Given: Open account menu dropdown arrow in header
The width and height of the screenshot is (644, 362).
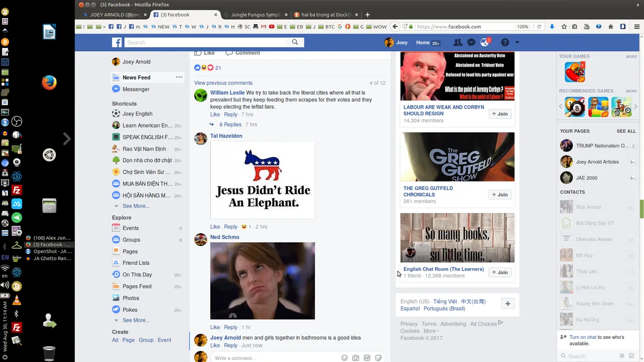Looking at the screenshot, I should click(517, 43).
